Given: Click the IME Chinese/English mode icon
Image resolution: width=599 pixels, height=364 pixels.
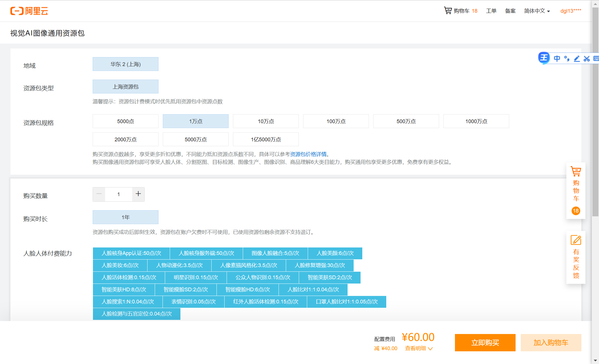Looking at the screenshot, I should pos(557,59).
